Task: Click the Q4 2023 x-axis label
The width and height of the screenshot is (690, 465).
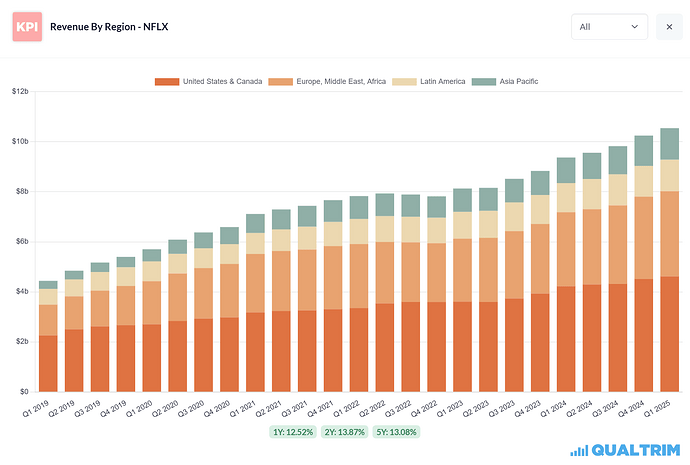Action: tap(528, 409)
